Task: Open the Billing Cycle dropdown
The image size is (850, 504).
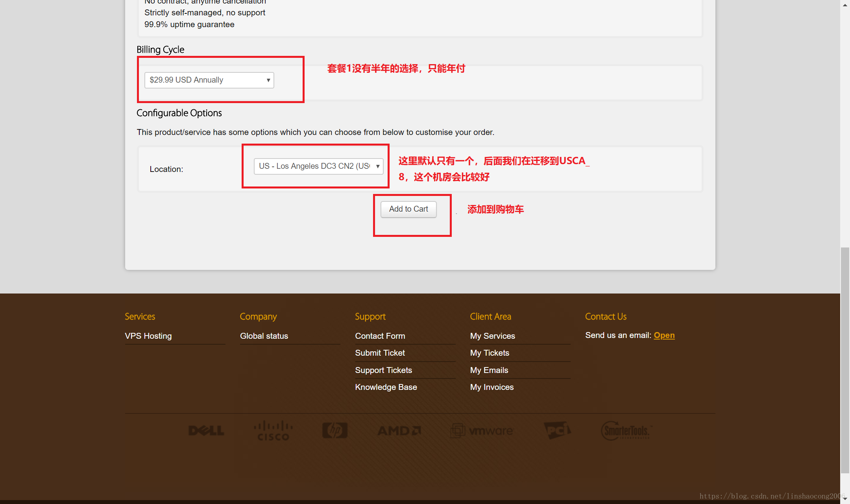Action: click(209, 80)
